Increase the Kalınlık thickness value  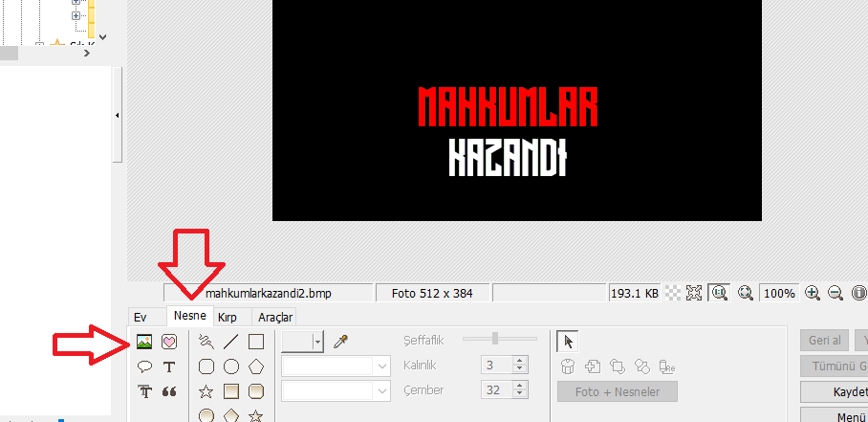coord(519,361)
